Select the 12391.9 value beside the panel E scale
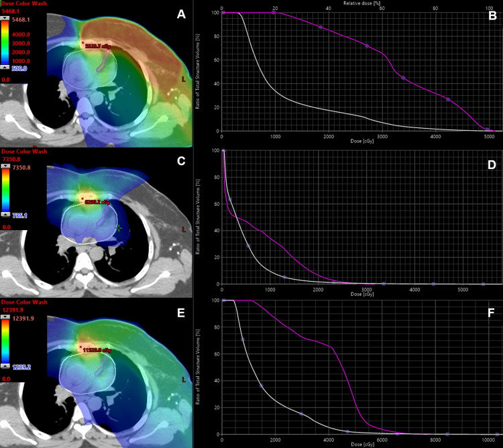The width and height of the screenshot is (503, 448). click(x=23, y=319)
